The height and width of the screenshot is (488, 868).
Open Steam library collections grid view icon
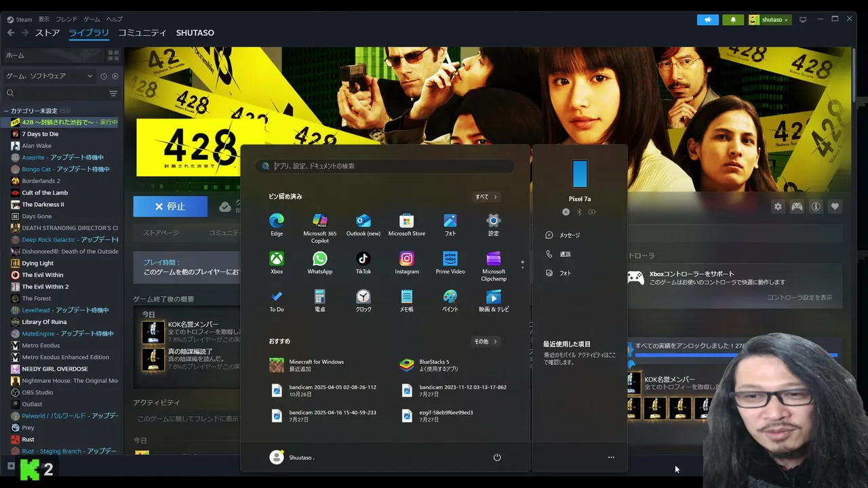click(113, 55)
